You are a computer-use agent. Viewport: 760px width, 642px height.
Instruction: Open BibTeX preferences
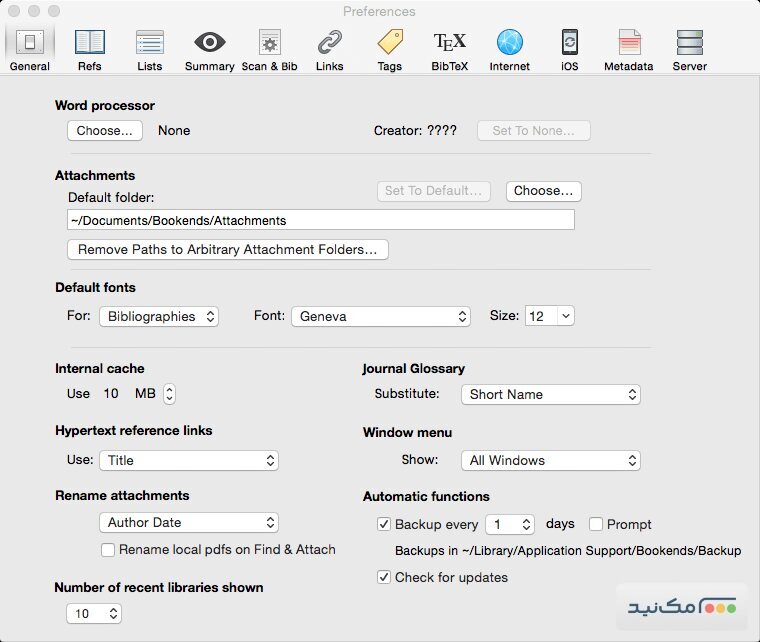tap(449, 50)
